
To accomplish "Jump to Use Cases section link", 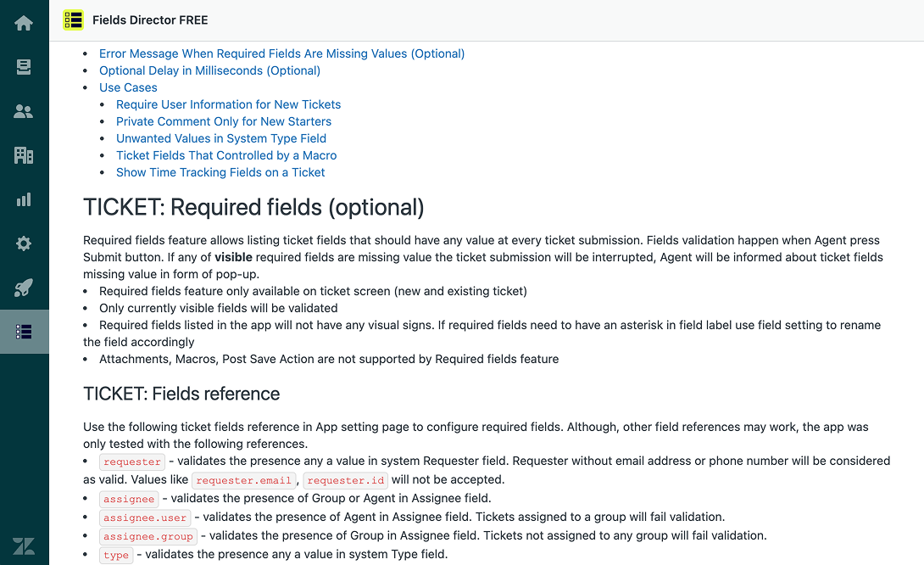I will (x=128, y=87).
